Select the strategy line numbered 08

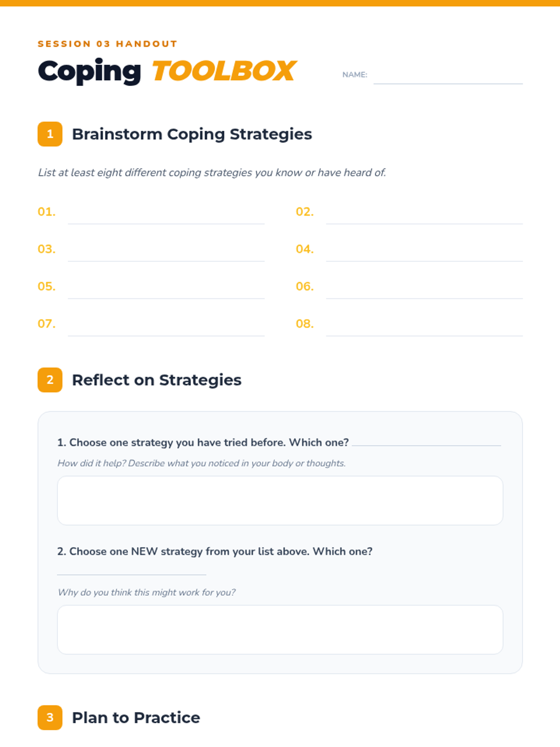[x=424, y=325]
